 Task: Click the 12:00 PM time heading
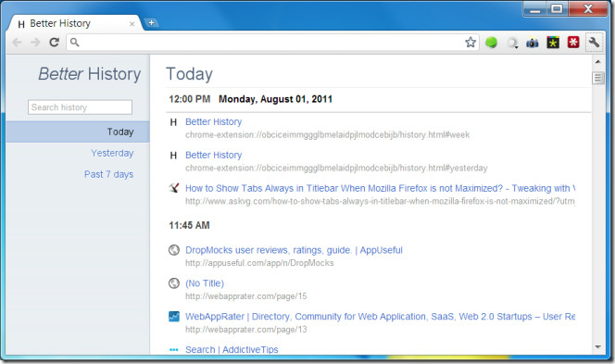tap(190, 99)
